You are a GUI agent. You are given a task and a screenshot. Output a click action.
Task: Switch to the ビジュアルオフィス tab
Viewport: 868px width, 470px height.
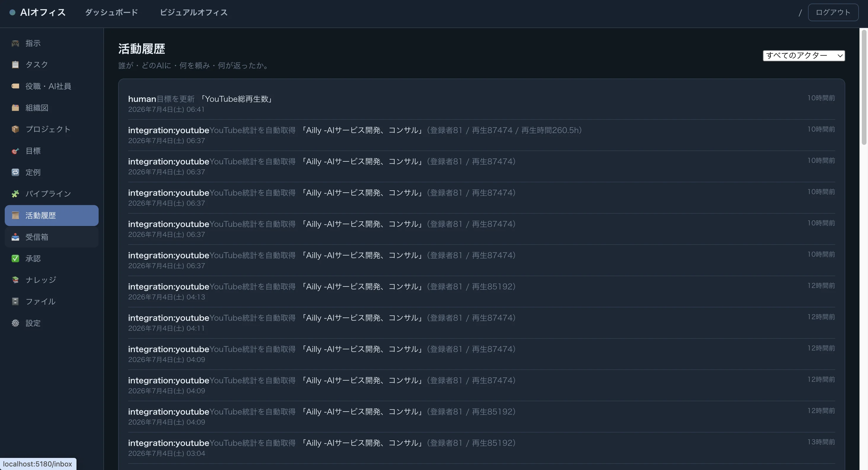point(193,12)
